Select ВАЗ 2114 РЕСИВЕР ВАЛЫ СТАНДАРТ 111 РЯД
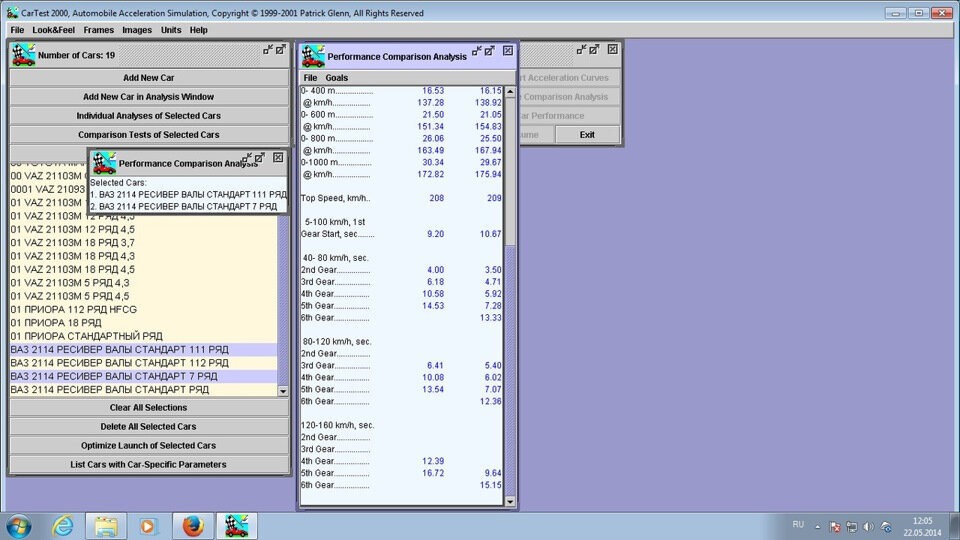Image resolution: width=960 pixels, height=540 pixels. point(143,350)
